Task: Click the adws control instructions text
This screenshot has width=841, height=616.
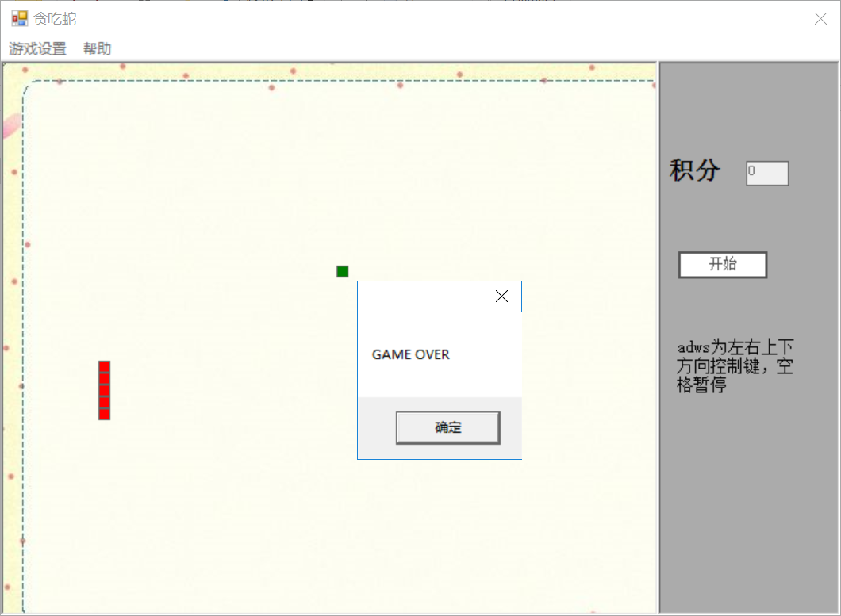Action: pos(735,366)
